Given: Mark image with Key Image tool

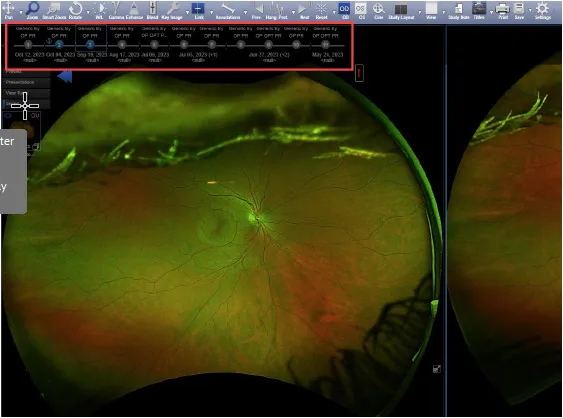Looking at the screenshot, I should tap(172, 9).
